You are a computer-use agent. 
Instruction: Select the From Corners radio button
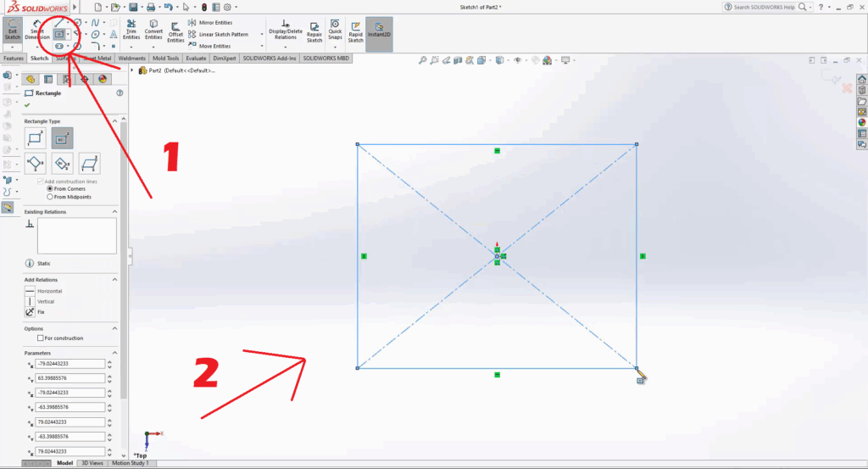pos(50,188)
